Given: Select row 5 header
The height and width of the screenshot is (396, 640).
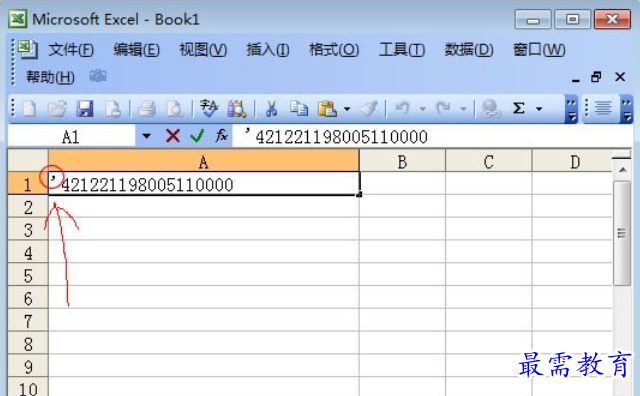Looking at the screenshot, I should pos(28,275).
